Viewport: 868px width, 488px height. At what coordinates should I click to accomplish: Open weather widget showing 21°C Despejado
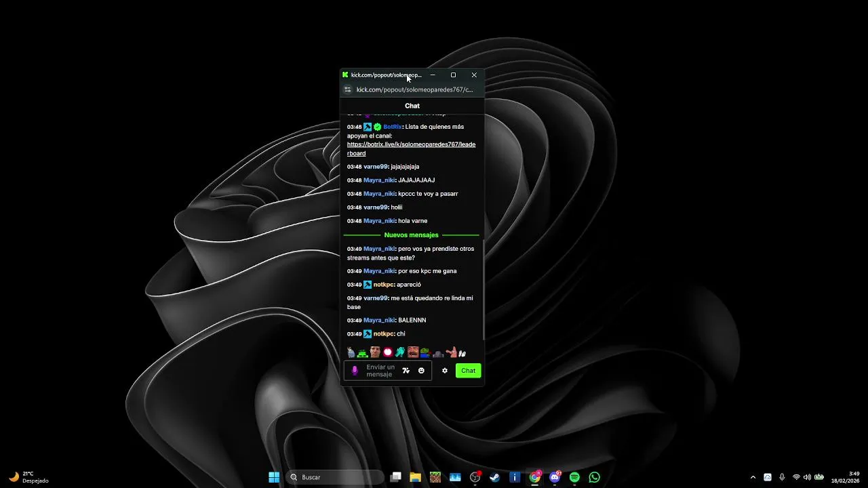click(28, 477)
